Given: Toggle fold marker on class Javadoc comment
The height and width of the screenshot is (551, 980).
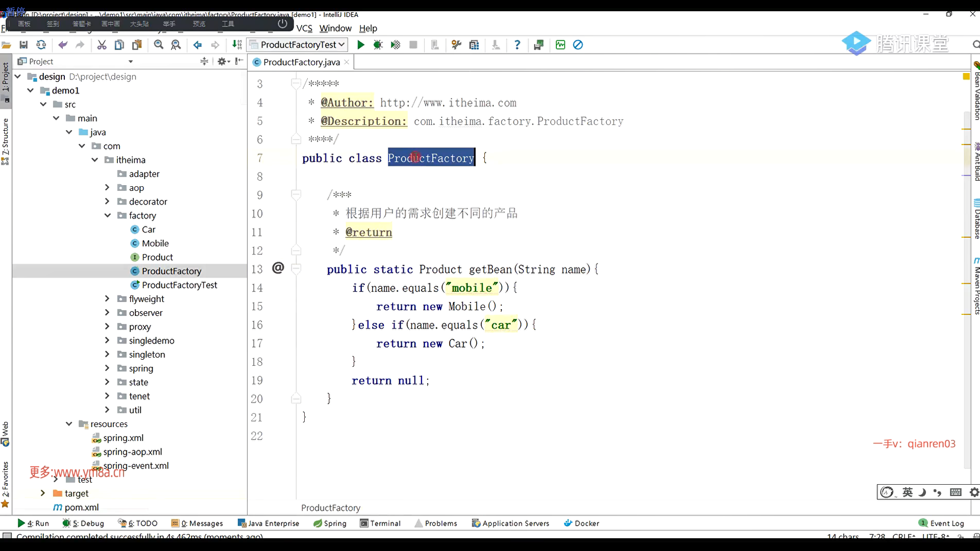Looking at the screenshot, I should coord(296,83).
